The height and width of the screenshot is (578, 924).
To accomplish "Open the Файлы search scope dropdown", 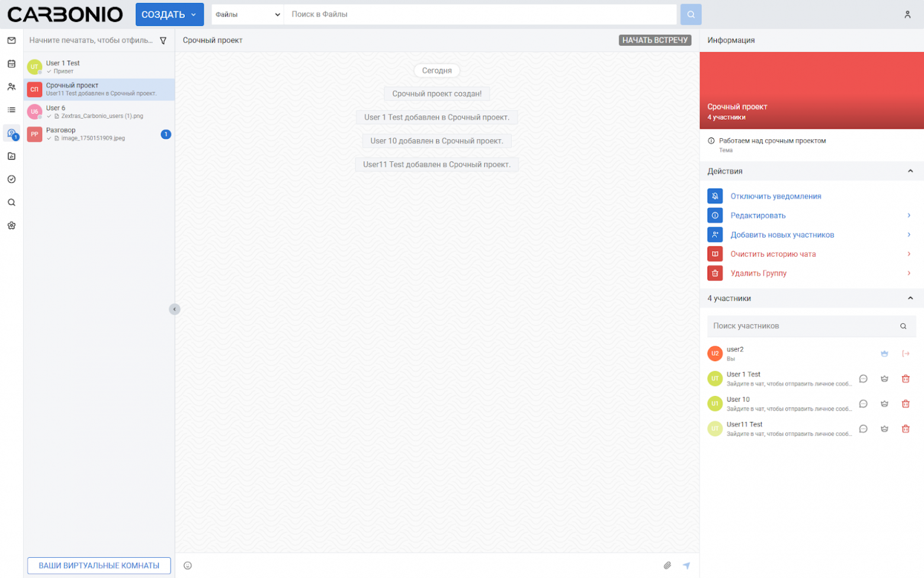I will [248, 14].
